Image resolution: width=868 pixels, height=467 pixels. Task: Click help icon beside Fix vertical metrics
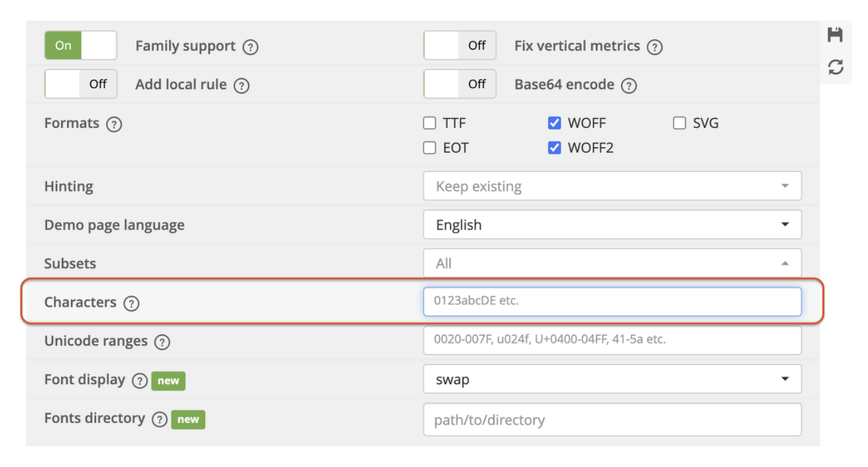pos(654,47)
